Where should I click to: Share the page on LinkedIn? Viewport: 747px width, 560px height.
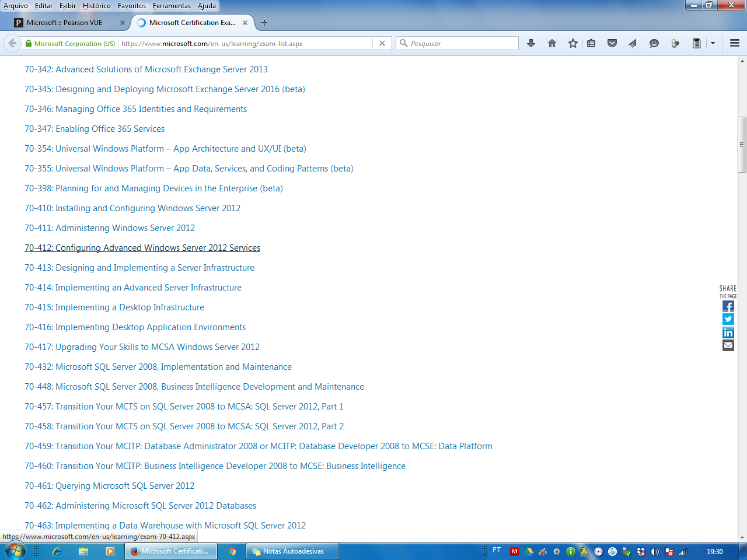[728, 332]
